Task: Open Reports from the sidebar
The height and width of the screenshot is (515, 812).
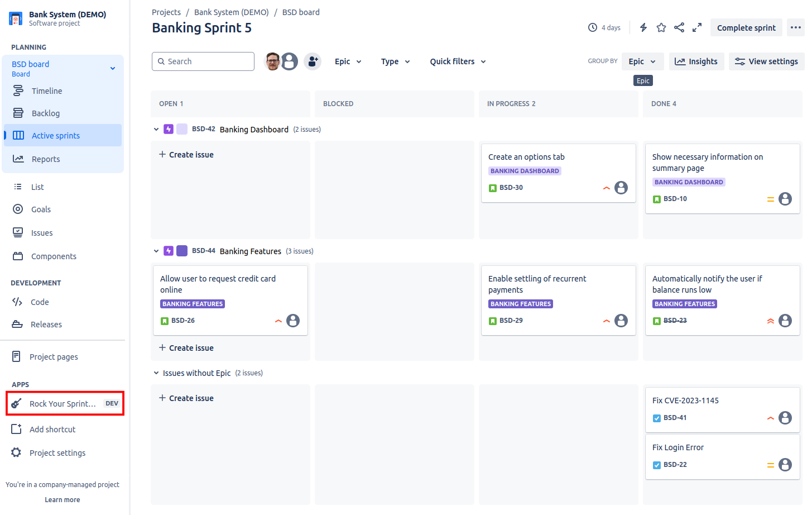Action: coord(46,159)
